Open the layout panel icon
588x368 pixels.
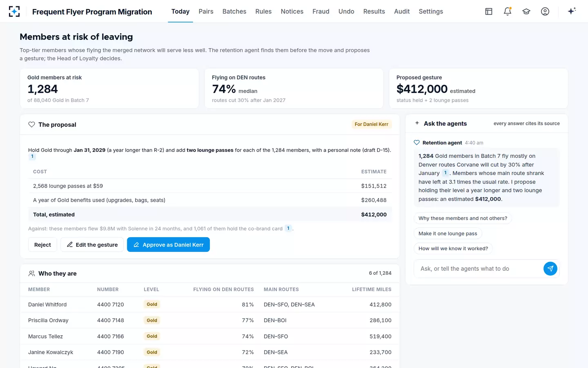pos(489,11)
